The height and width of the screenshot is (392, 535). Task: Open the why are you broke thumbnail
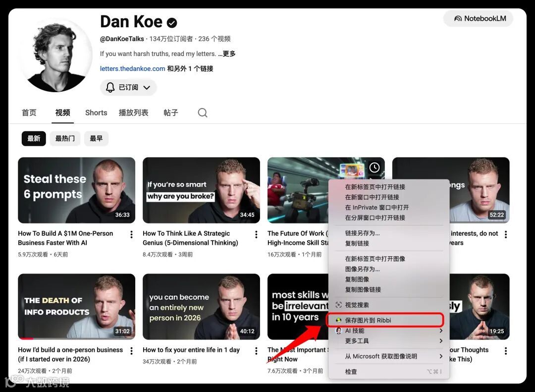pos(201,190)
